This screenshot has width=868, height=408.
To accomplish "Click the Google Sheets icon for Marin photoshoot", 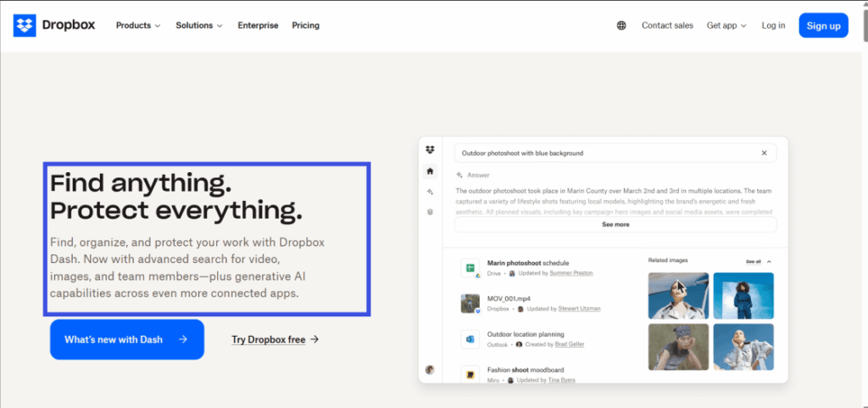I will [470, 268].
